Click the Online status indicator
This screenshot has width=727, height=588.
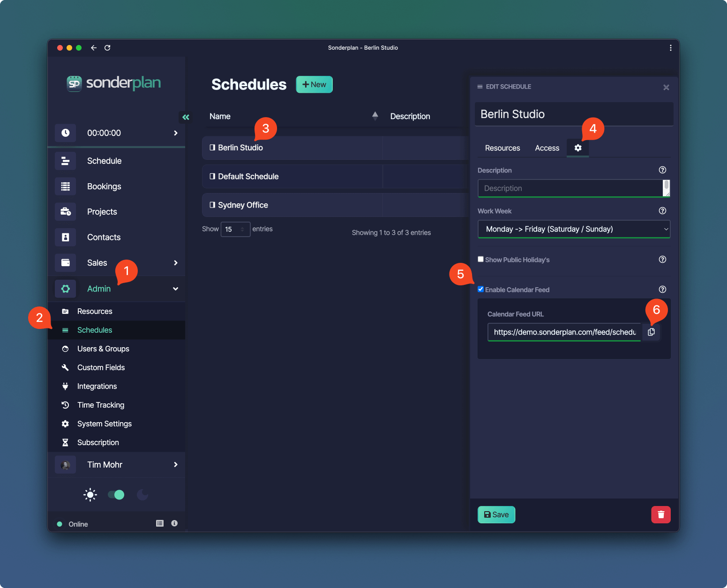(73, 524)
